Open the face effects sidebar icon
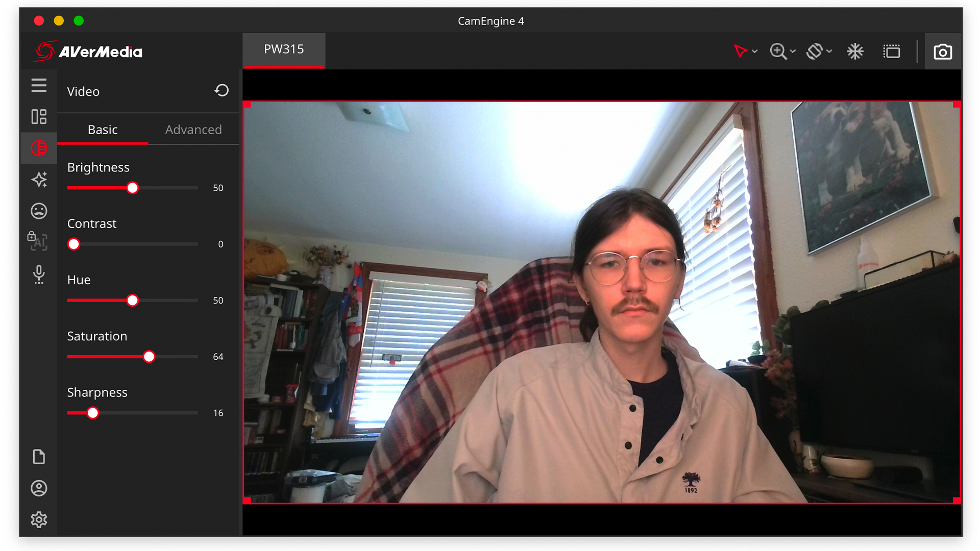The height and width of the screenshot is (551, 980). point(39,211)
